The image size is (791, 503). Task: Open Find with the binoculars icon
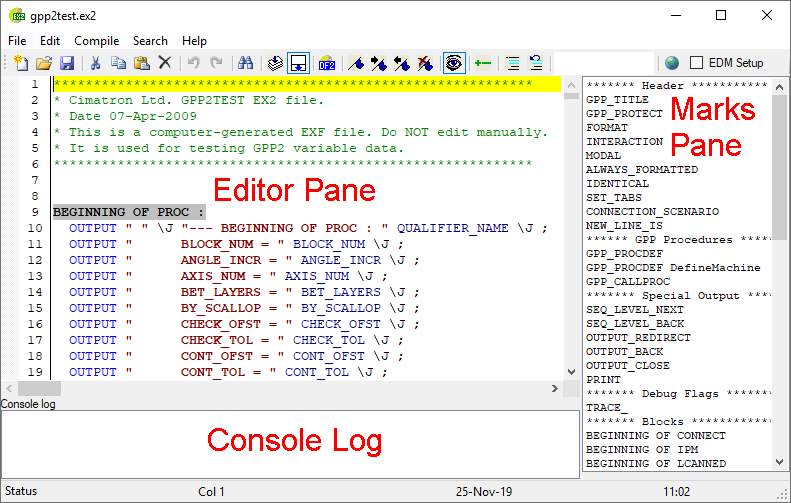[246, 63]
